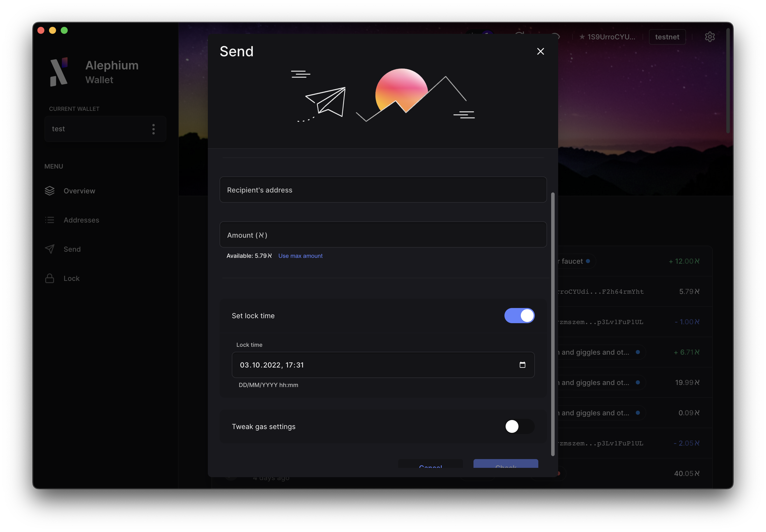Click the star icon beside the wallet address
The image size is (766, 532).
tap(582, 37)
